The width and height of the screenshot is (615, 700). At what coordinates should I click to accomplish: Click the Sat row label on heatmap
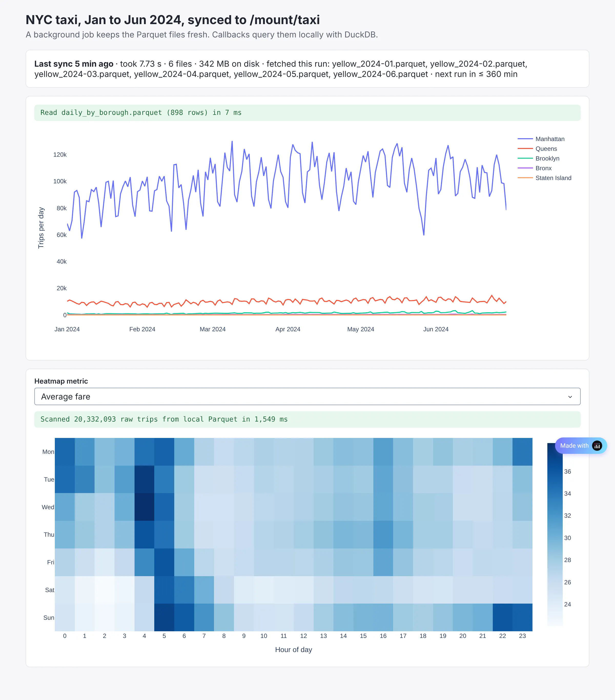pyautogui.click(x=50, y=590)
